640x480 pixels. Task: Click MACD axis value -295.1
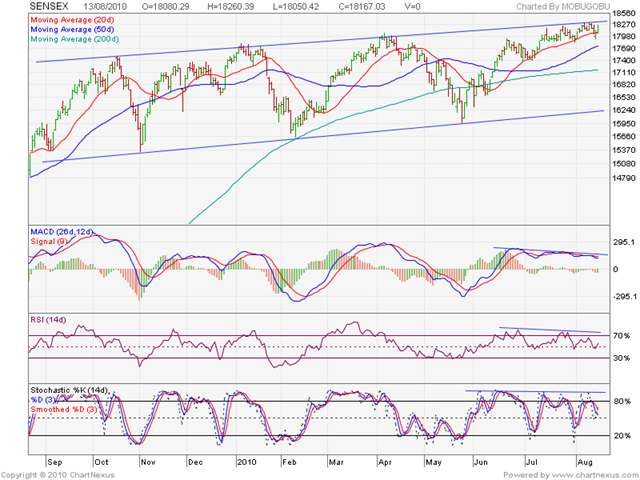click(624, 297)
